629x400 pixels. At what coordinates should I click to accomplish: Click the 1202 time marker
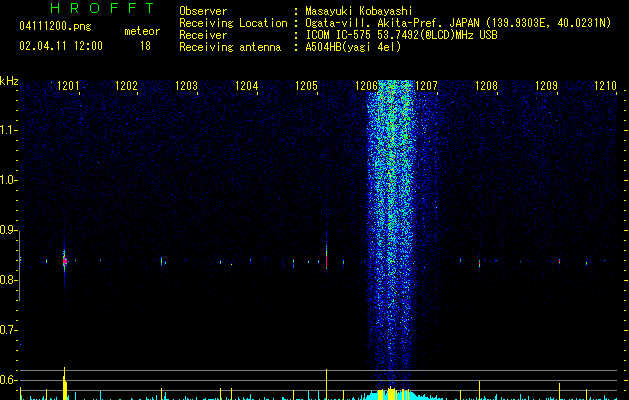pyautogui.click(x=126, y=85)
